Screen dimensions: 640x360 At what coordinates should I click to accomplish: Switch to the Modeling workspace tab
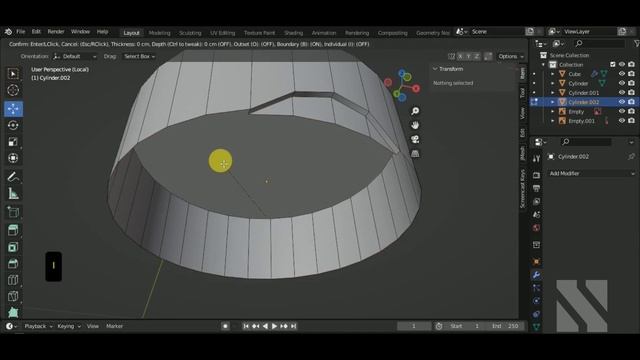(x=159, y=33)
